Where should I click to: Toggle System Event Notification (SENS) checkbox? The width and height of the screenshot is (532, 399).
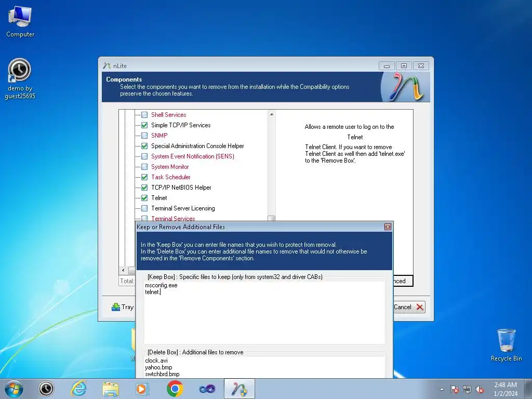144,156
